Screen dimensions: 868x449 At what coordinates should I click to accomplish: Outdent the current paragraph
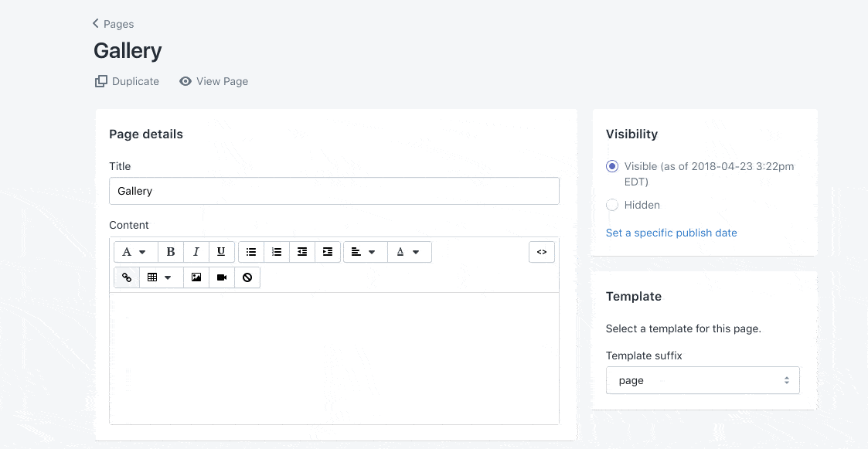tap(302, 252)
